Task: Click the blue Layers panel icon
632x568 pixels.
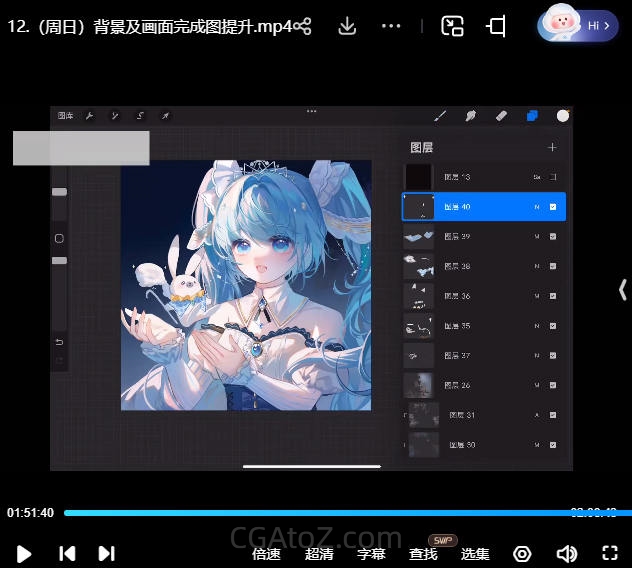Action: click(x=532, y=116)
